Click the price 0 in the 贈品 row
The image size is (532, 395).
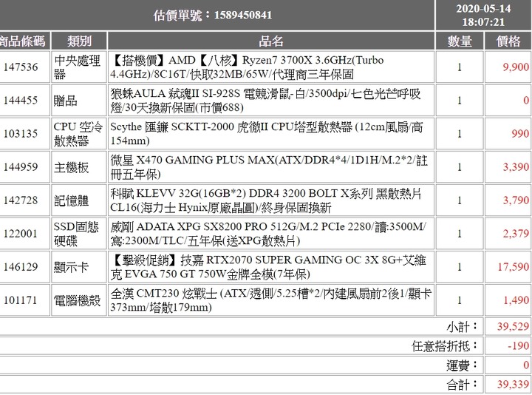coord(526,100)
